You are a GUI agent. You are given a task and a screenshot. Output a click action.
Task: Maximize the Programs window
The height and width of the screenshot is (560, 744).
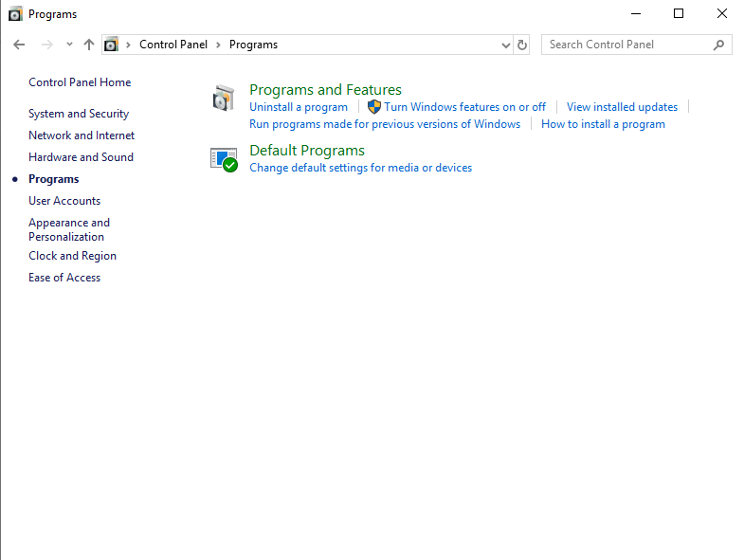coord(679,14)
